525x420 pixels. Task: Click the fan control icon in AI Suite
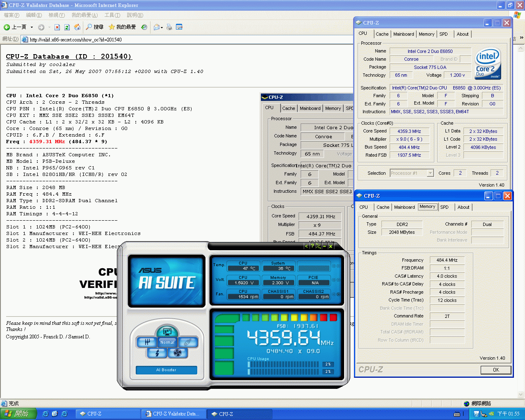coord(177,353)
